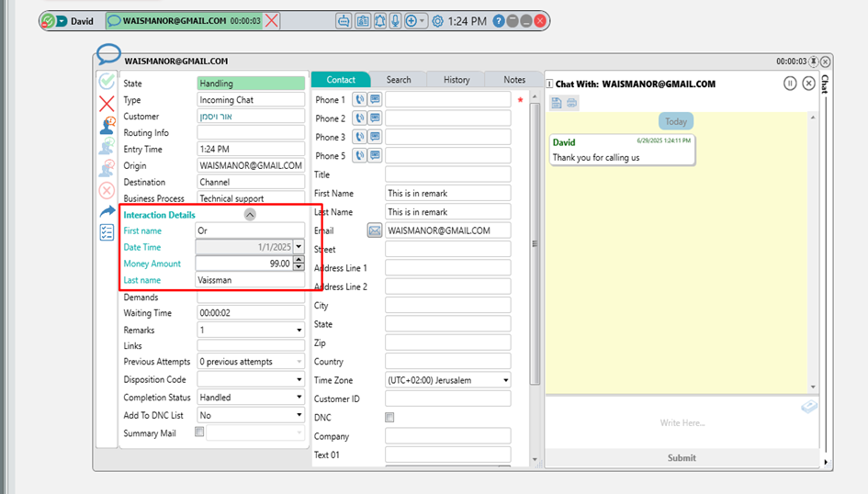Screen dimensions: 868x494
Task: Switch to the Notes tab
Action: click(x=514, y=80)
